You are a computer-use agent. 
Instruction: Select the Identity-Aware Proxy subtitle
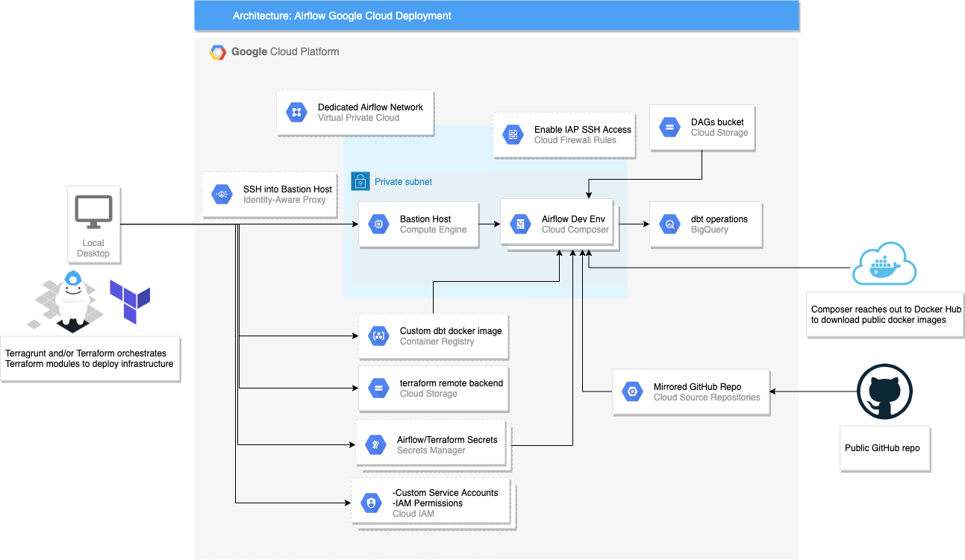(x=284, y=200)
